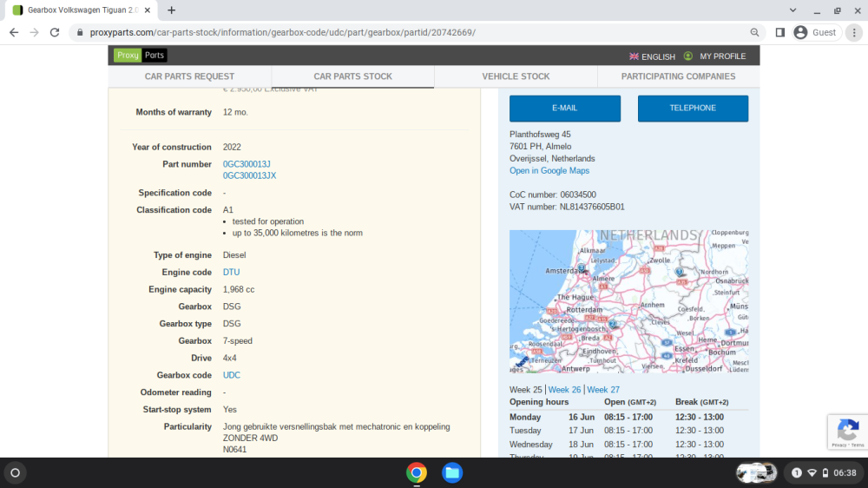
Task: Open the notification count indicator
Action: click(796, 473)
